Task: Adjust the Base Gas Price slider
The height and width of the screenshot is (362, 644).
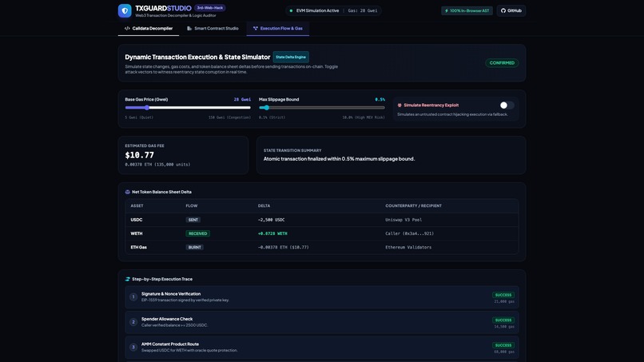Action: [x=188, y=108]
